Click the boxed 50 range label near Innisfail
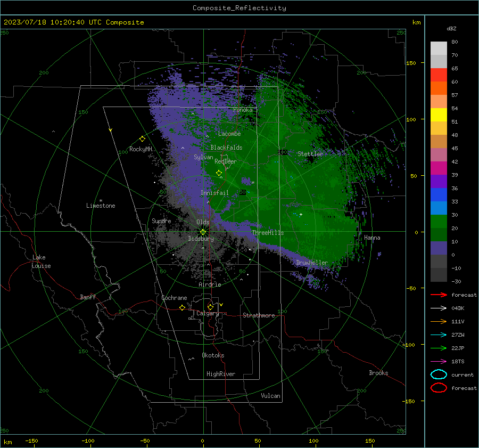Viewport: 479px width, 448px height. (x=242, y=192)
